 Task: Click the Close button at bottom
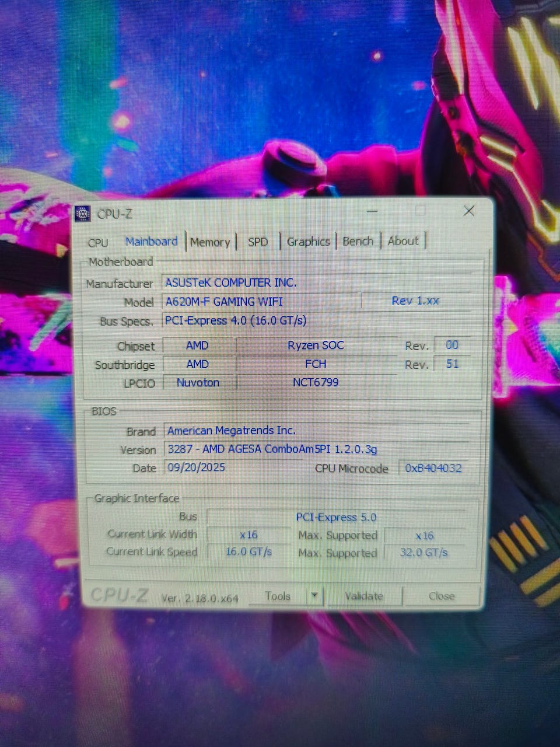(x=442, y=596)
